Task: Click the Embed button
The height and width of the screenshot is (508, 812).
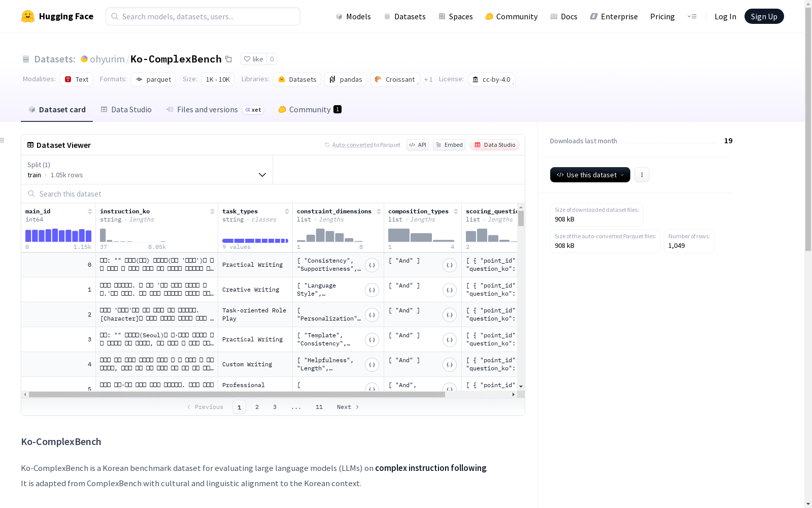Action: point(449,145)
